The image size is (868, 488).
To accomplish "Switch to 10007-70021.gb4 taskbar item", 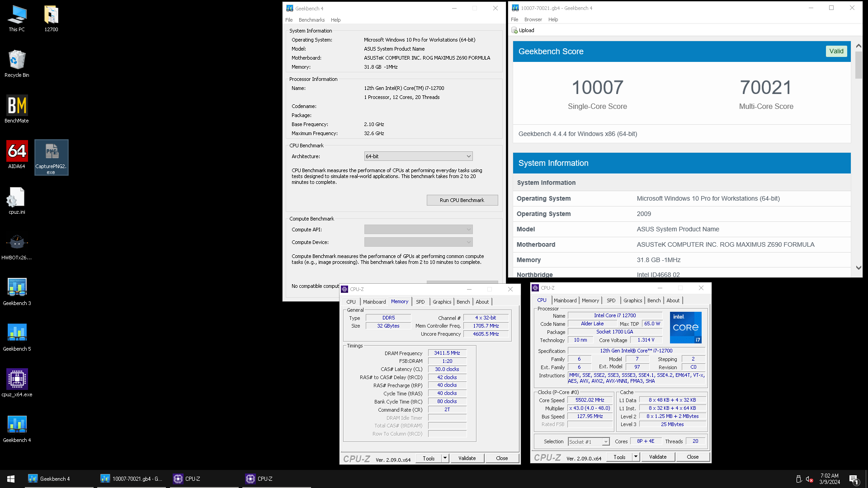I will pyautogui.click(x=131, y=479).
